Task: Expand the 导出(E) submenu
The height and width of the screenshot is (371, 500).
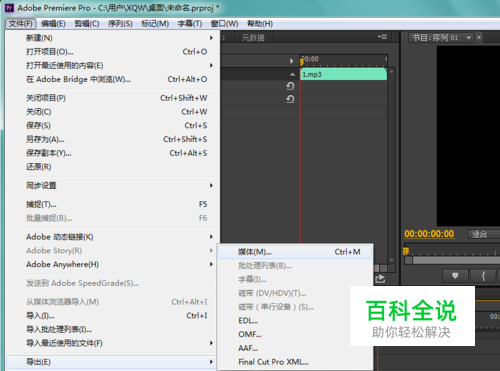Action: [112, 362]
